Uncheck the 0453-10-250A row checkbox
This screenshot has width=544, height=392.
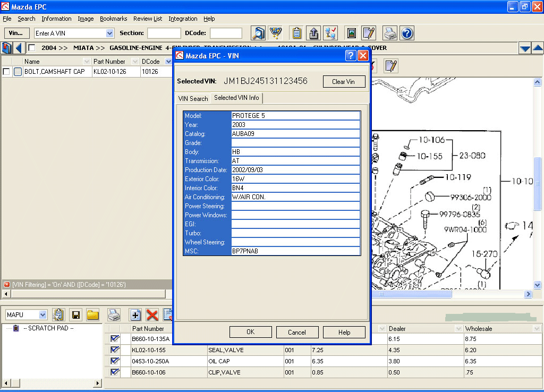115,361
